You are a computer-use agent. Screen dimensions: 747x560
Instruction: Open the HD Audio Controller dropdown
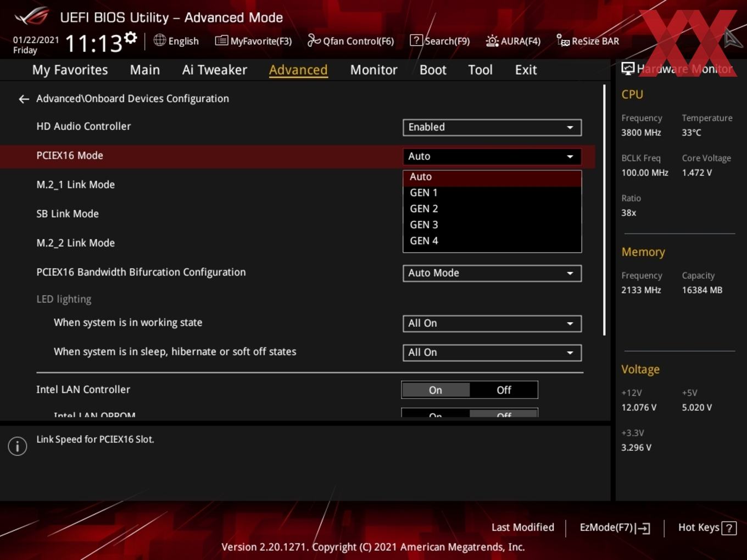click(491, 127)
